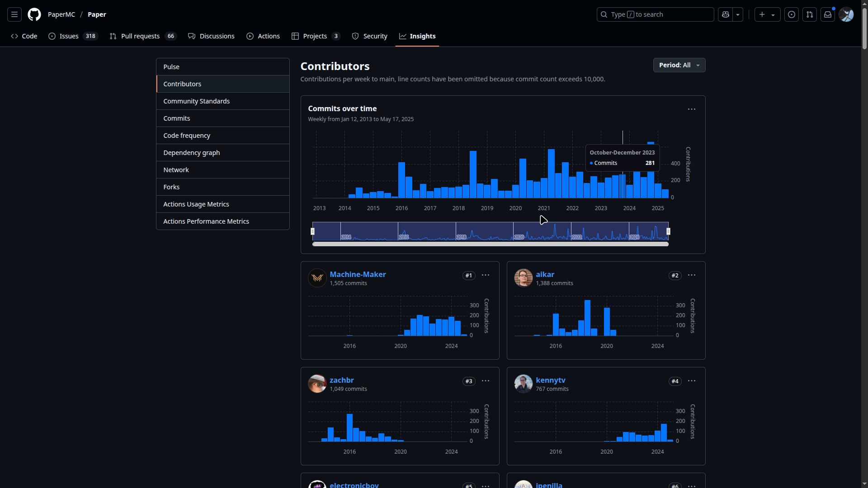868x488 pixels.
Task: Open the kennytv profile link
Action: (551, 380)
